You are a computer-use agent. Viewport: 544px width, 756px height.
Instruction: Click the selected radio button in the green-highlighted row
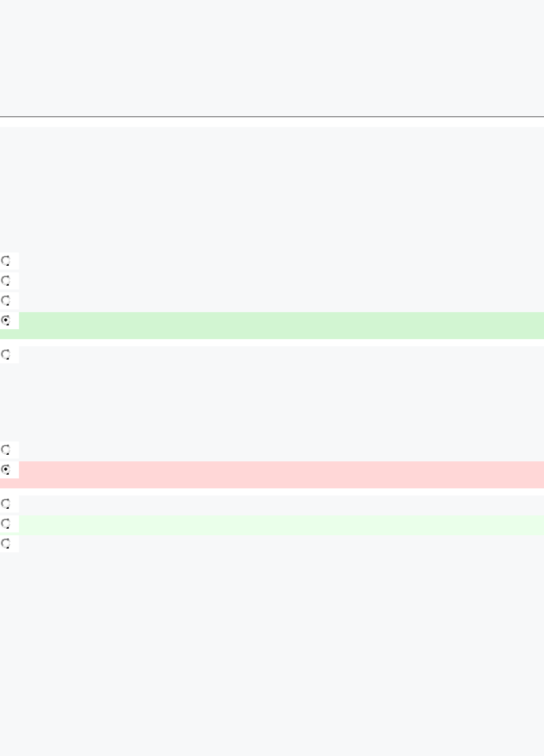(x=6, y=320)
